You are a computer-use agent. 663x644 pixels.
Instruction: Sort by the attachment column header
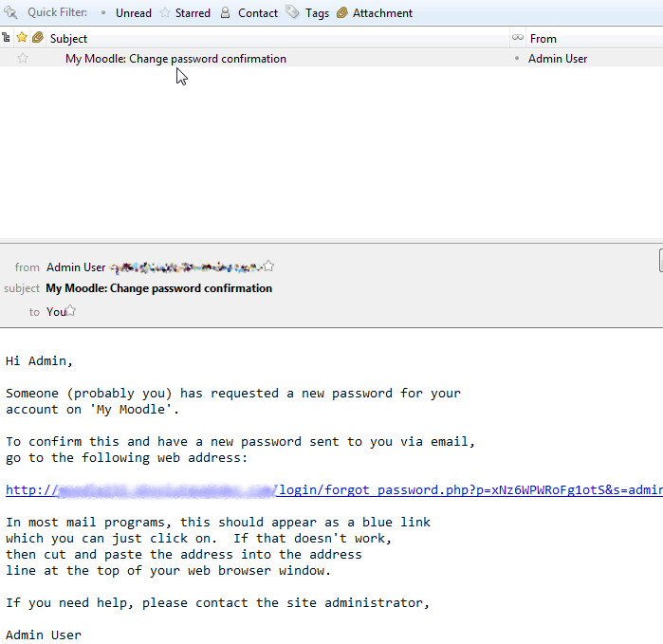coord(38,38)
